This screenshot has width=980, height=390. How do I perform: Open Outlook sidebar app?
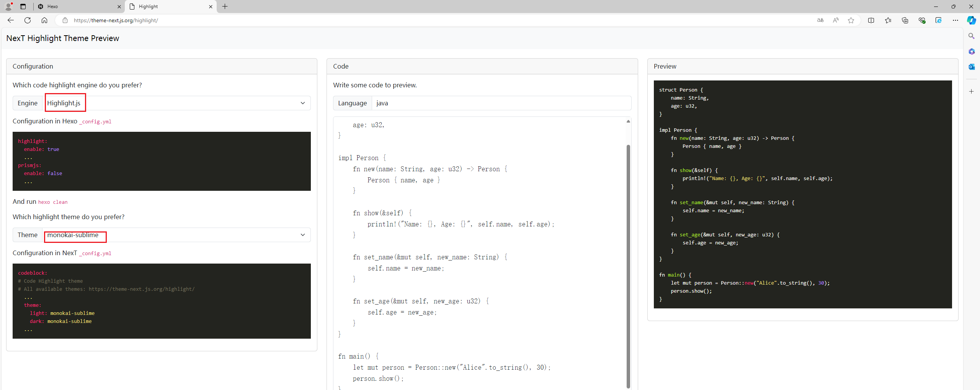pyautogui.click(x=972, y=67)
